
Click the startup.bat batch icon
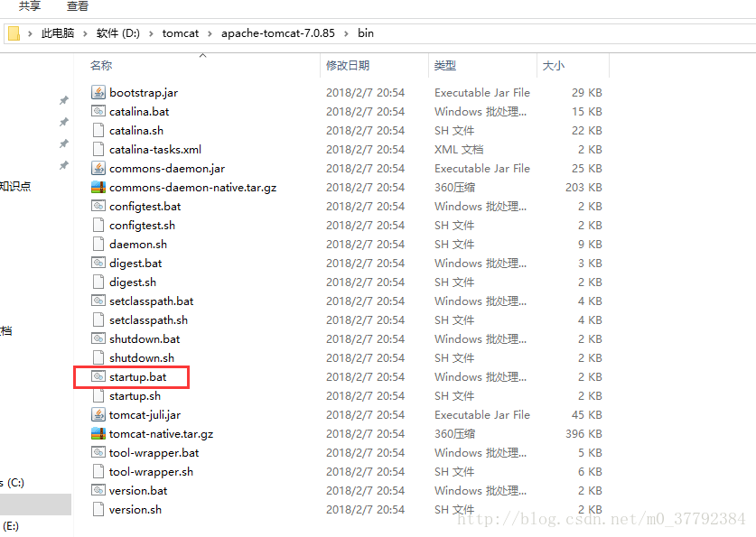pyautogui.click(x=98, y=376)
